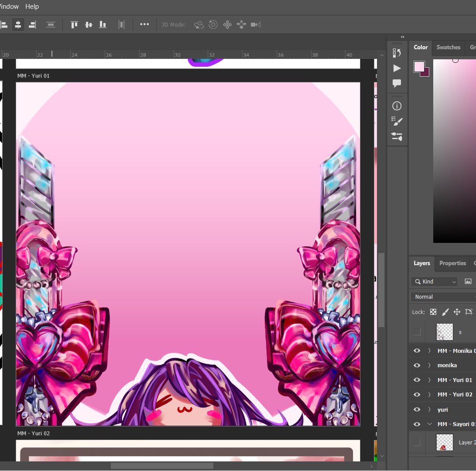This screenshot has width=476, height=471.
Task: Open the History panel icon
Action: pyautogui.click(x=397, y=53)
